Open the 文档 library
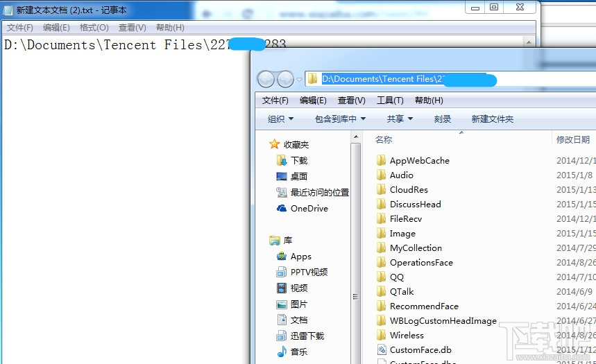Image resolution: width=596 pixels, height=364 pixels. coord(299,320)
